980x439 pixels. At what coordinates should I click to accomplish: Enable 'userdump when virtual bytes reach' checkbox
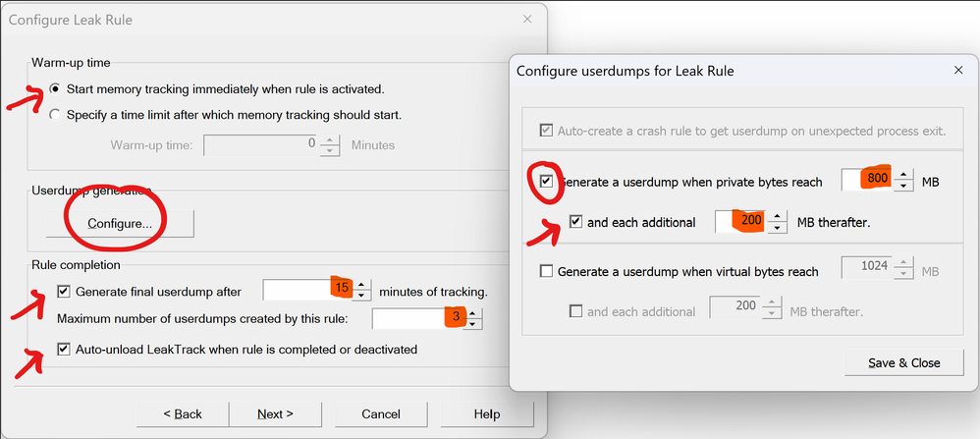click(546, 271)
